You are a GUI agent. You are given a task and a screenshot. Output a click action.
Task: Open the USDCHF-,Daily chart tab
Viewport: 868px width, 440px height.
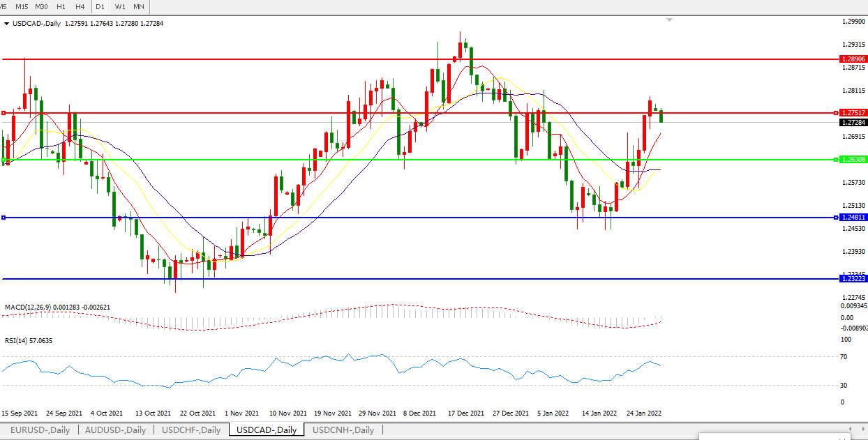(191, 430)
